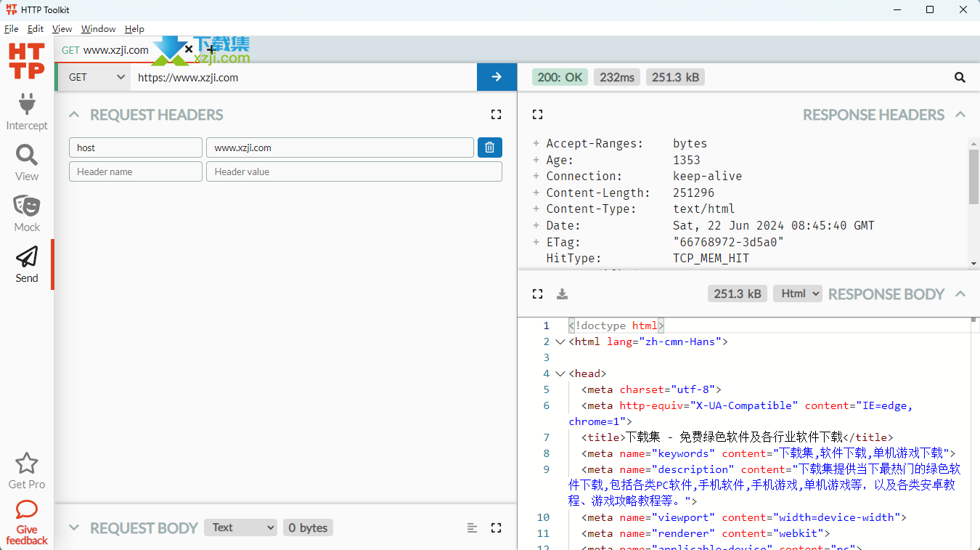Click the www.xzji.com header value field

[x=340, y=147]
